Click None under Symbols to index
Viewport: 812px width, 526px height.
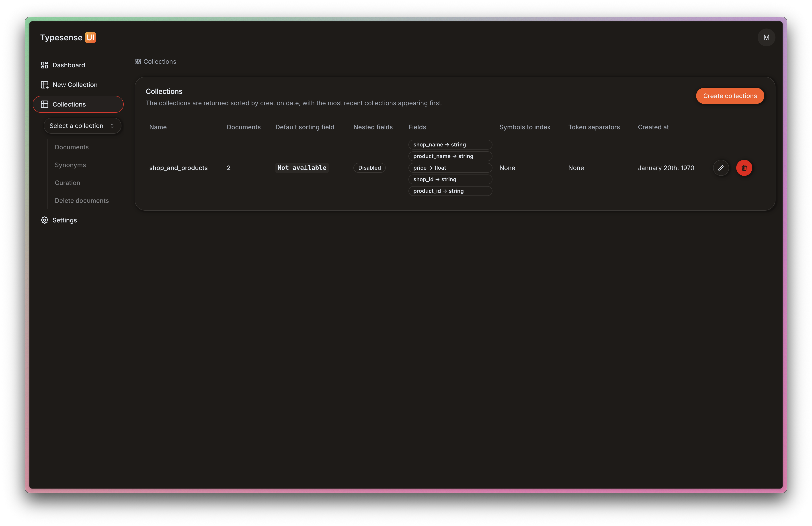point(507,168)
